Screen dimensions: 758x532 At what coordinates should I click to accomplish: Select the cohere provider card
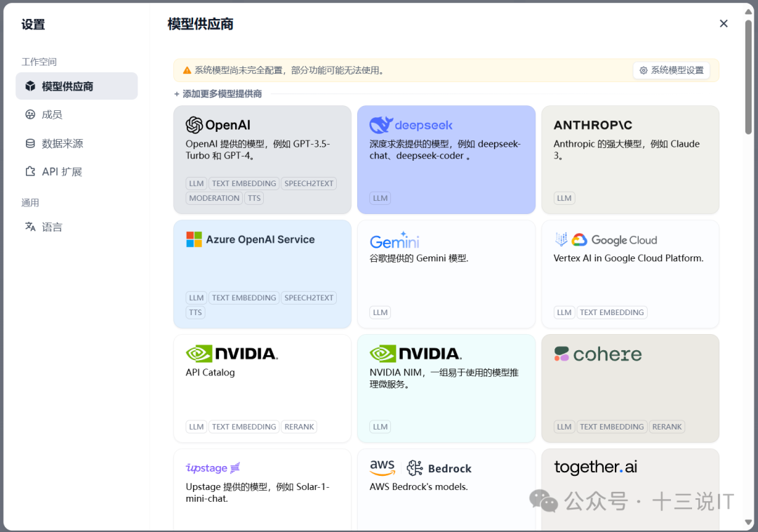tap(630, 389)
